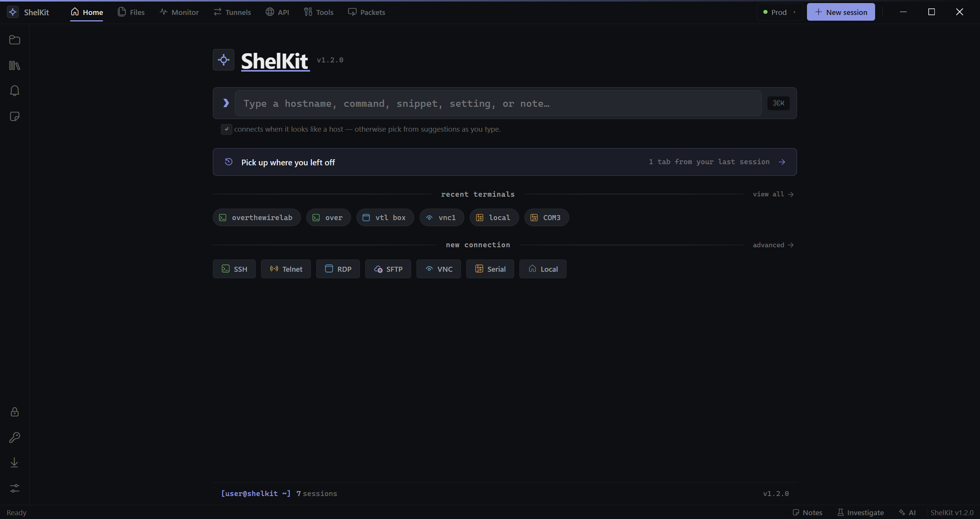Image resolution: width=980 pixels, height=519 pixels.
Task: Click the history clock icon on resume card
Action: (x=229, y=162)
